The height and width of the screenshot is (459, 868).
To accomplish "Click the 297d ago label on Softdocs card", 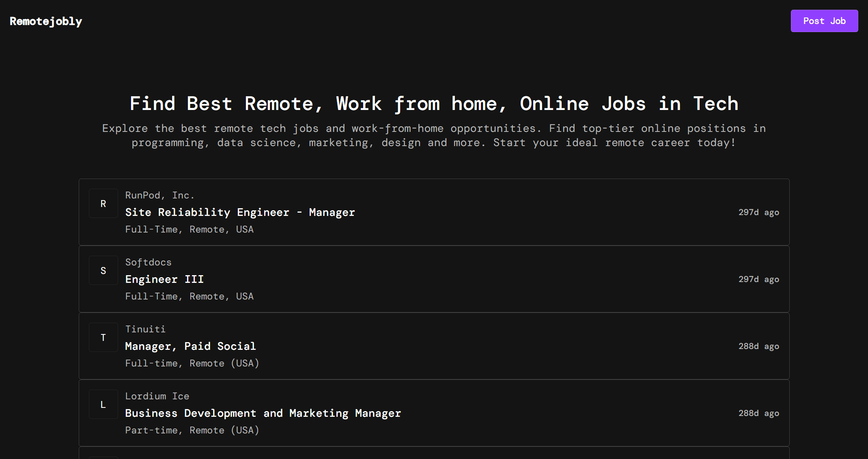I will 758,279.
